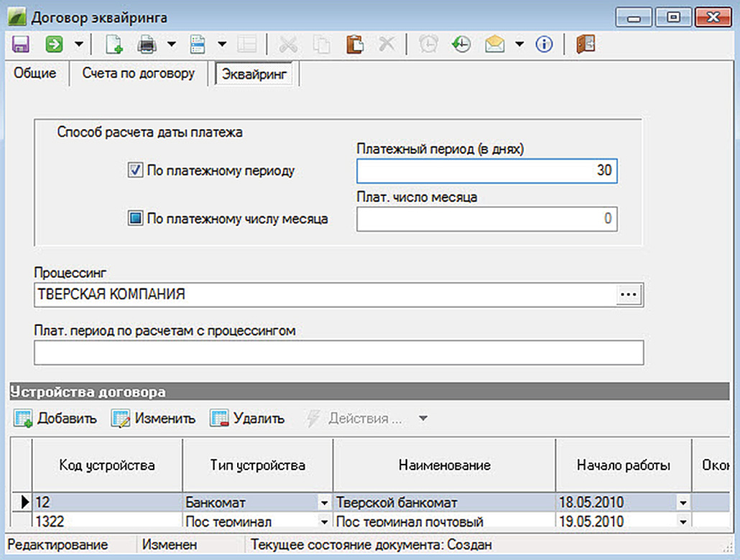Image resolution: width=740 pixels, height=560 pixels.
Task: Open the blue information icon
Action: [x=545, y=45]
